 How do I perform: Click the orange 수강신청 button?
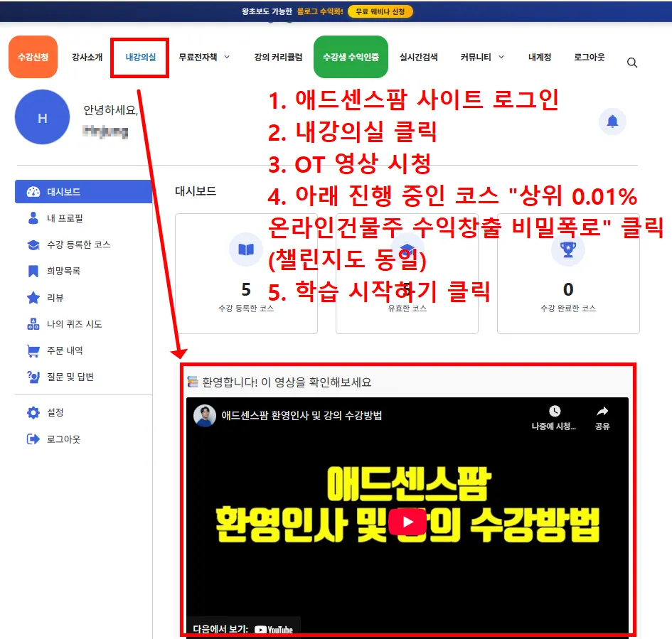(33, 57)
